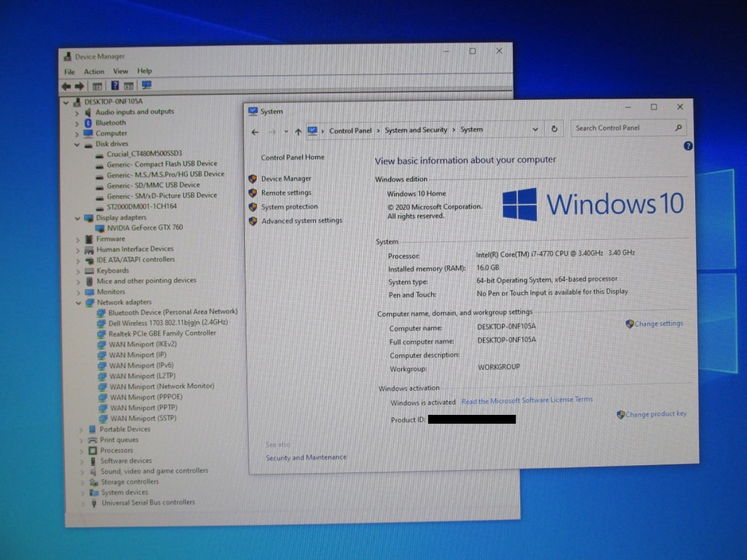
Task: Select WAN Miniport (IKEv2)
Action: point(142,344)
